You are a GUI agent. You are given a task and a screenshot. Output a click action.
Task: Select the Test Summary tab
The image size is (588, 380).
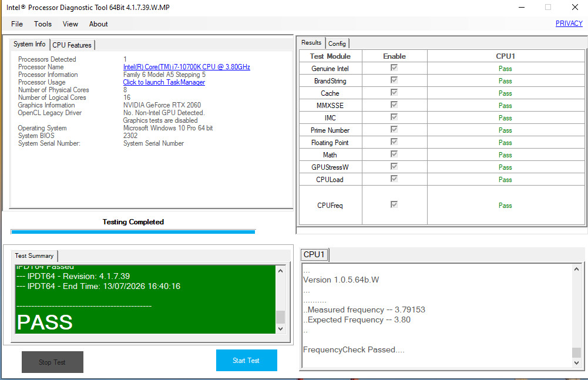[x=34, y=256]
